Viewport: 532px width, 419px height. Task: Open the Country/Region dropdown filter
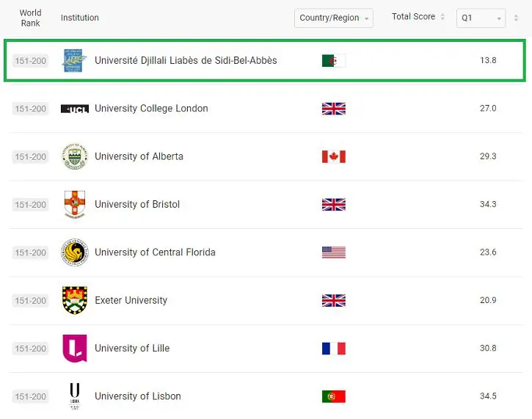(334, 18)
